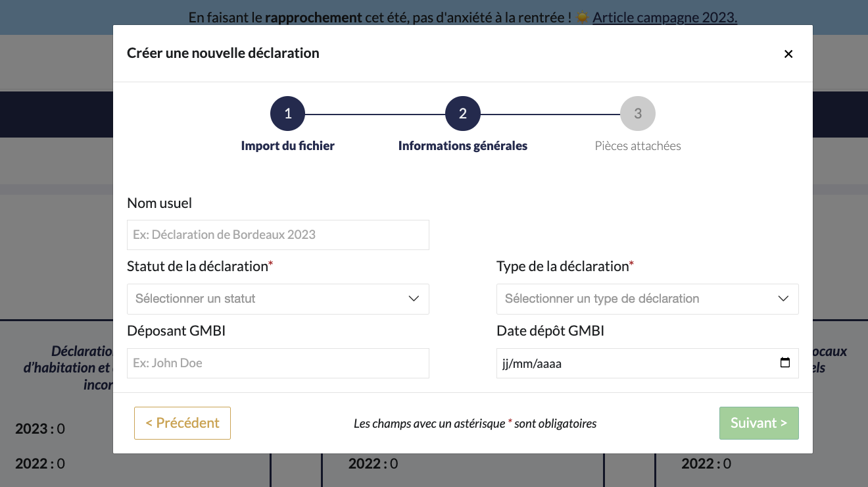The width and height of the screenshot is (868, 487).
Task: Click the chevron arrow of the type dropdown
Action: pyautogui.click(x=783, y=299)
